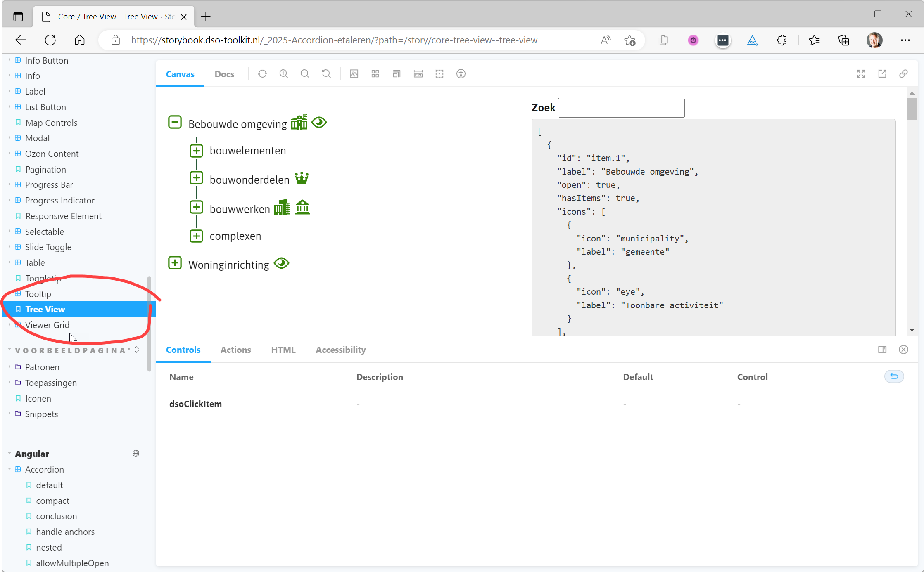924x572 pixels.
Task: Remount the story with the refresh icon
Action: click(x=262, y=73)
